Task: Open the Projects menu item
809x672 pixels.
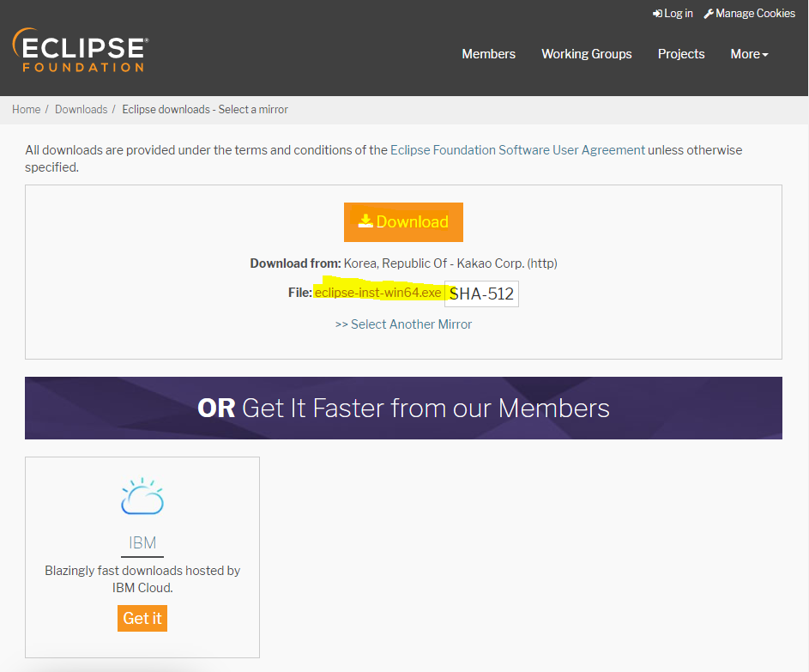Action: coord(681,54)
